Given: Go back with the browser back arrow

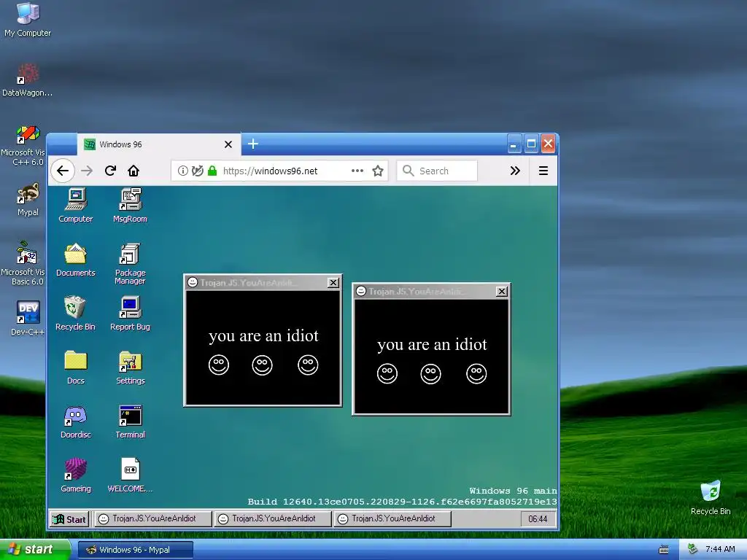Looking at the screenshot, I should point(63,171).
